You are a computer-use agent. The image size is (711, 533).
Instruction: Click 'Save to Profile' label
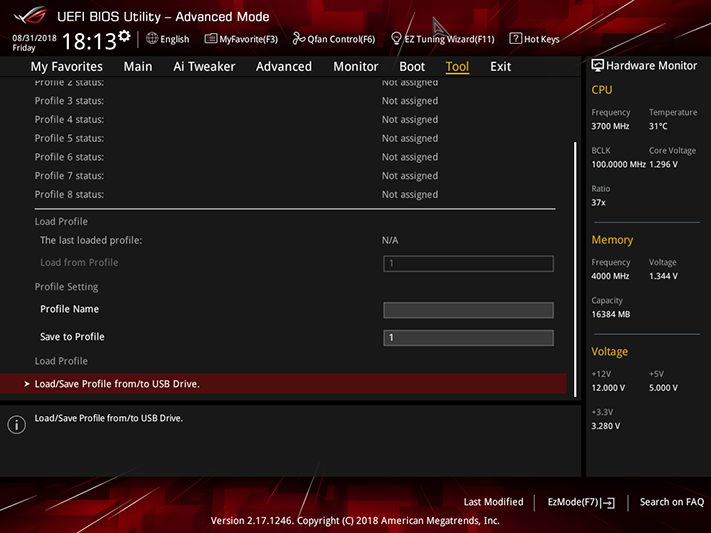tap(72, 337)
